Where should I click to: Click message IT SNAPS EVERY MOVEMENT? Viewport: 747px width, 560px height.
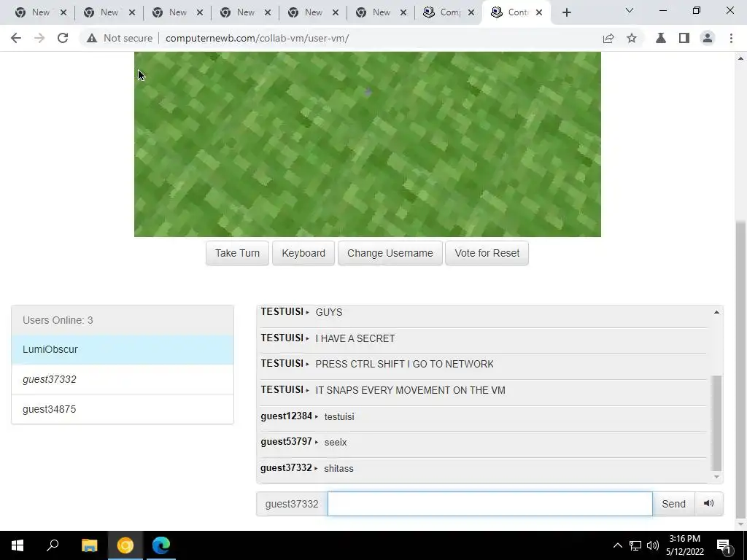click(410, 391)
